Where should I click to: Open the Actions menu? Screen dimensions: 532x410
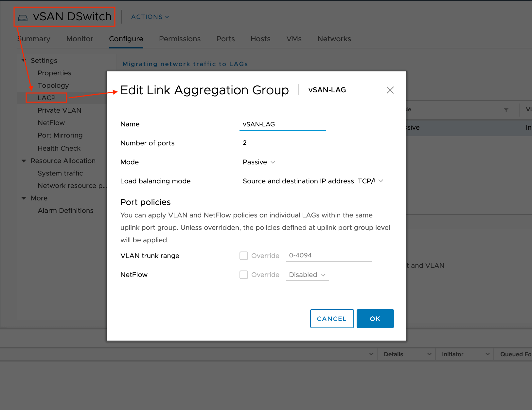[150, 17]
